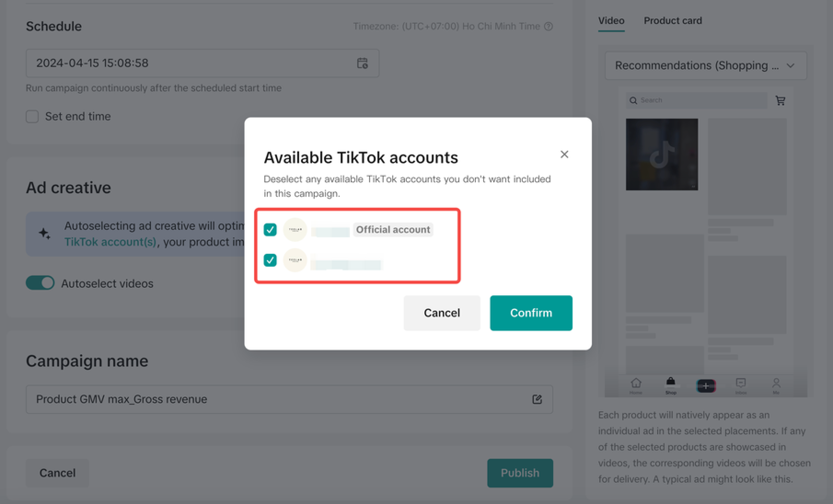Expand the Recommendations (Shopping) placement dropdown
Image resolution: width=833 pixels, height=504 pixels.
click(705, 66)
